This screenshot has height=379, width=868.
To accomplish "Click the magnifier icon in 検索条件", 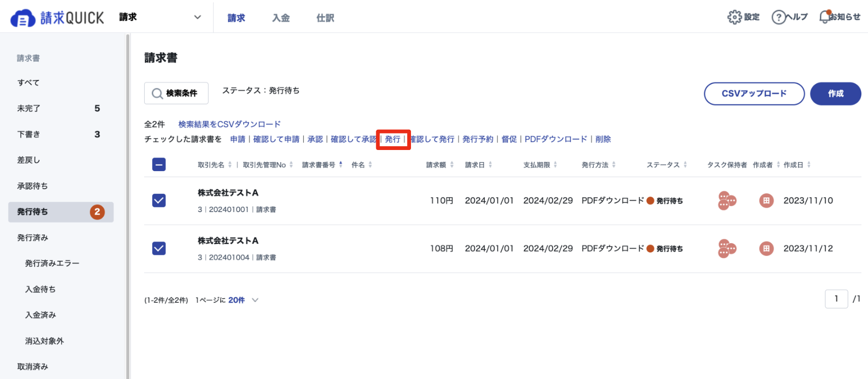I will pos(157,94).
